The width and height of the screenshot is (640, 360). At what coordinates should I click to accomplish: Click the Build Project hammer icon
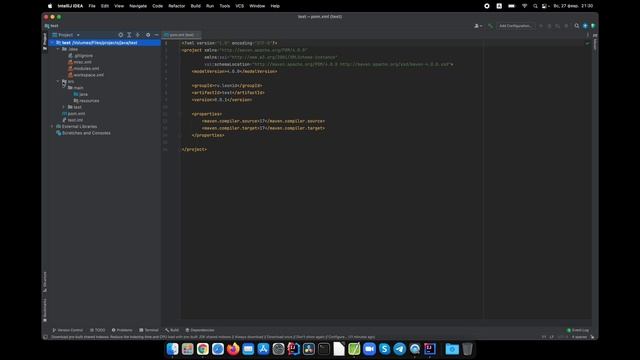[x=490, y=26]
